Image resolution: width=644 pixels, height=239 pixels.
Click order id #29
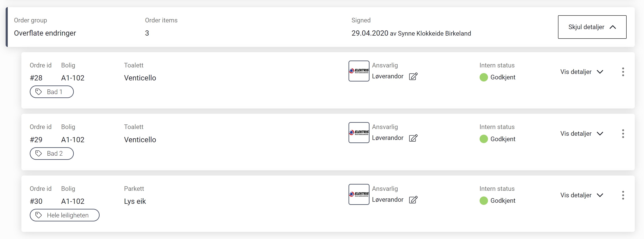tap(36, 140)
